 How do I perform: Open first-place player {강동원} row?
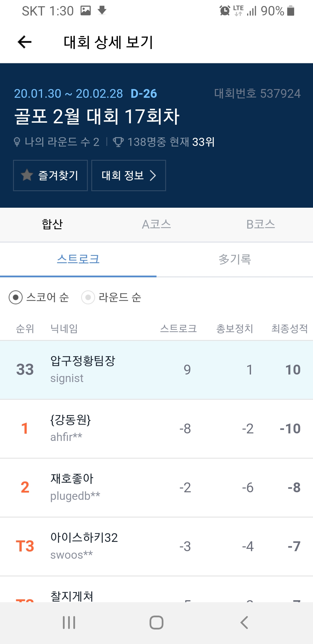click(x=156, y=429)
